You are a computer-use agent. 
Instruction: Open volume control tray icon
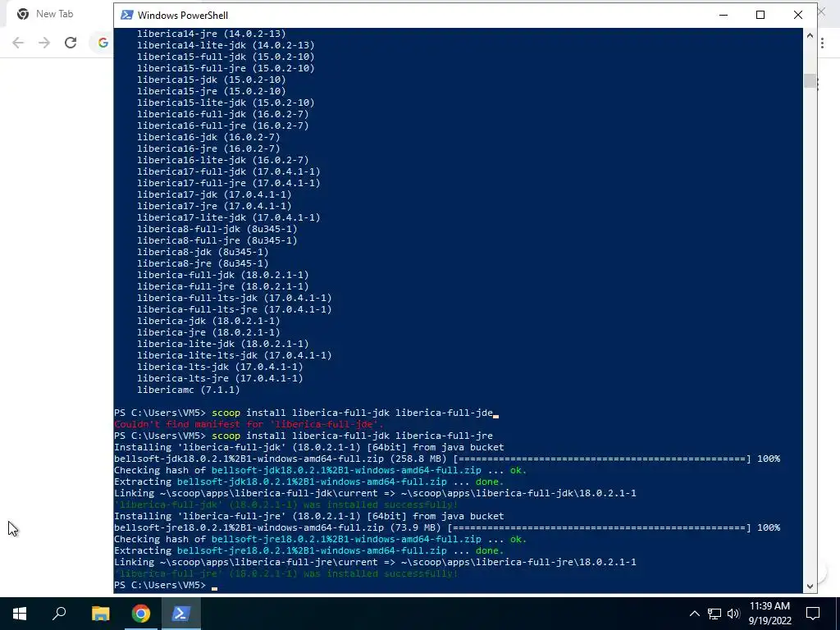pos(733,614)
